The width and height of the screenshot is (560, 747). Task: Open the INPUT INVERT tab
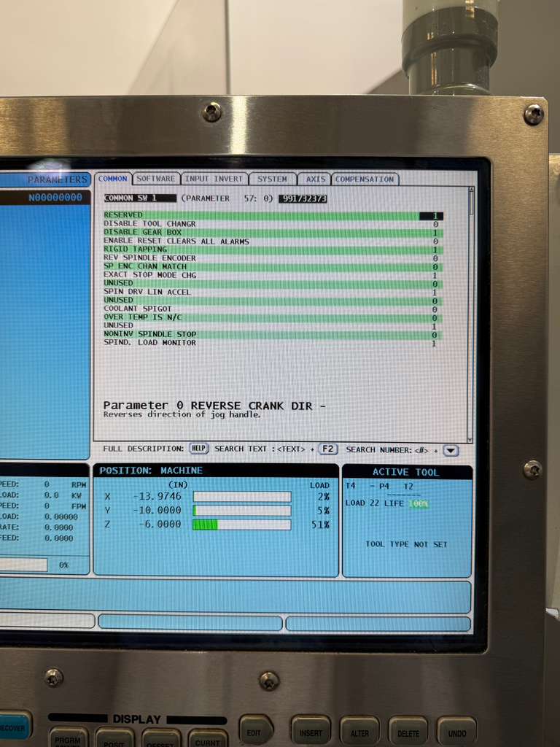click(214, 179)
